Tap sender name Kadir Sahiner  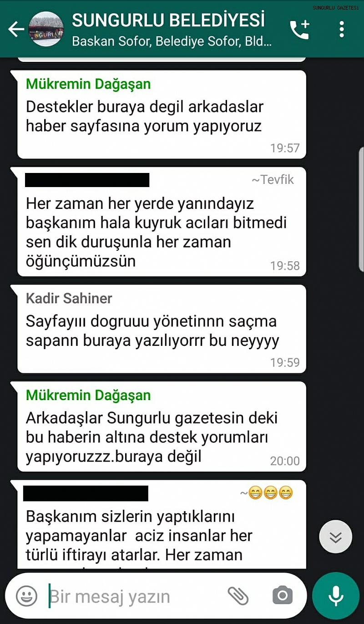pos(69,299)
